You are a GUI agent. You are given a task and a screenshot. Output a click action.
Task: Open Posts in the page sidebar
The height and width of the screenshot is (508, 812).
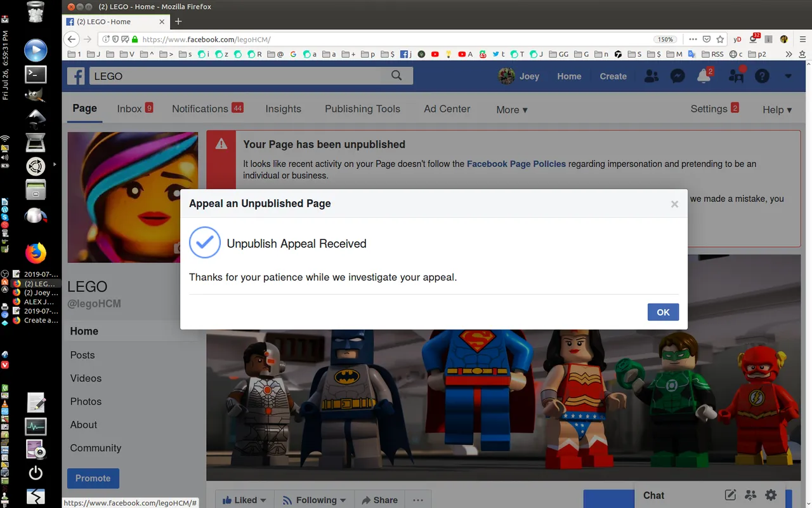(x=82, y=355)
